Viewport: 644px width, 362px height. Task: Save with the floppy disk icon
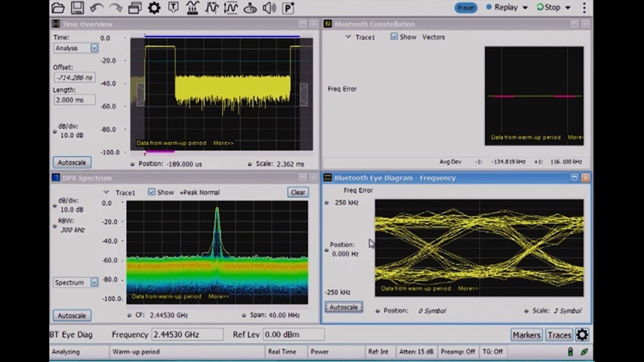[x=77, y=8]
